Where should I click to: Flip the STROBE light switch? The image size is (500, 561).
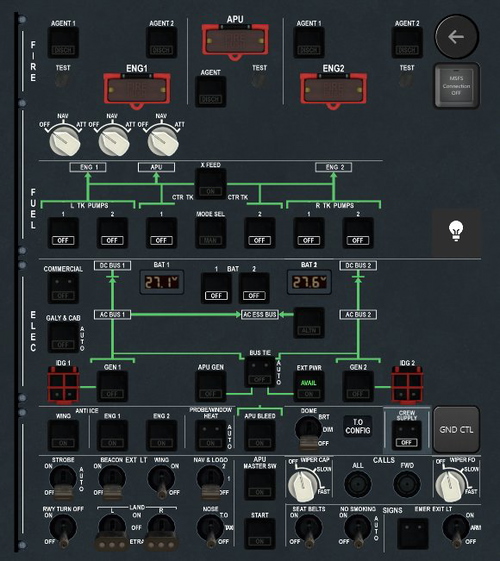63,482
